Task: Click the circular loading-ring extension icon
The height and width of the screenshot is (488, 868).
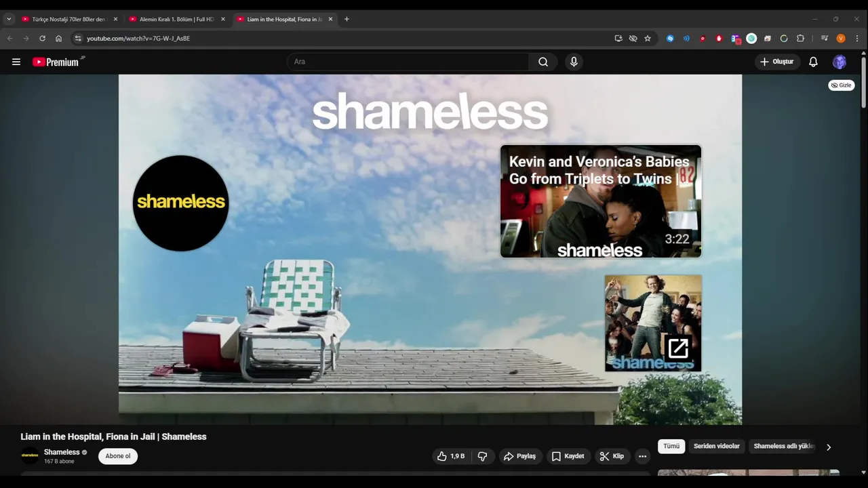Action: coord(784,39)
